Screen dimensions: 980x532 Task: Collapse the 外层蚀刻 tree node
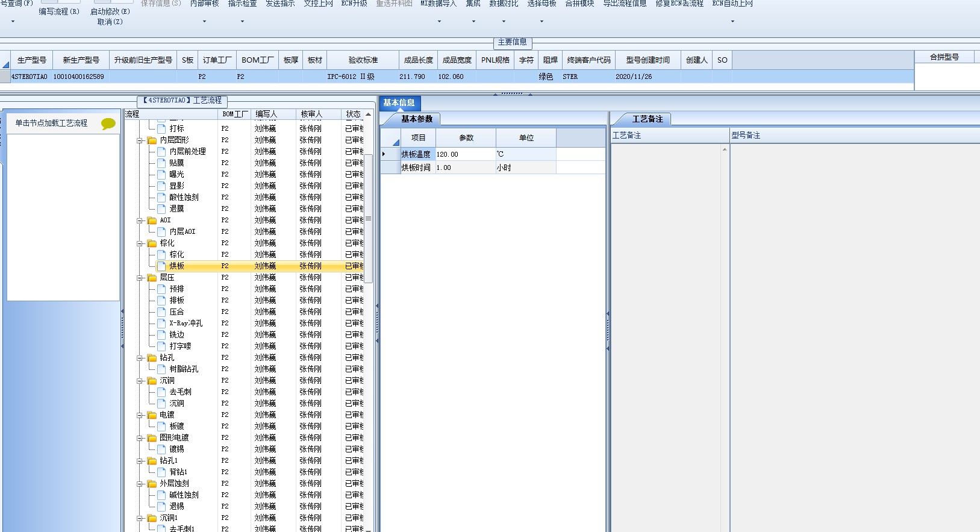[x=140, y=484]
